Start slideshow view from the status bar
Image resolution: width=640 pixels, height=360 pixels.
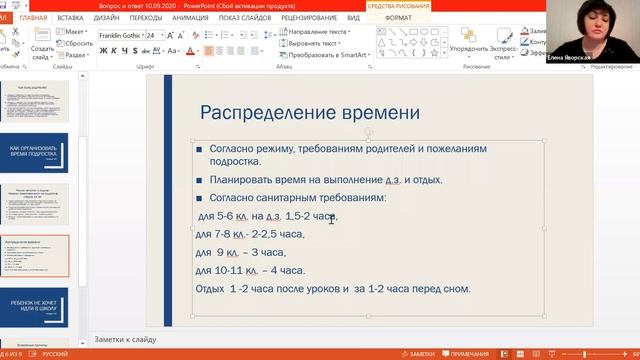tap(552, 354)
